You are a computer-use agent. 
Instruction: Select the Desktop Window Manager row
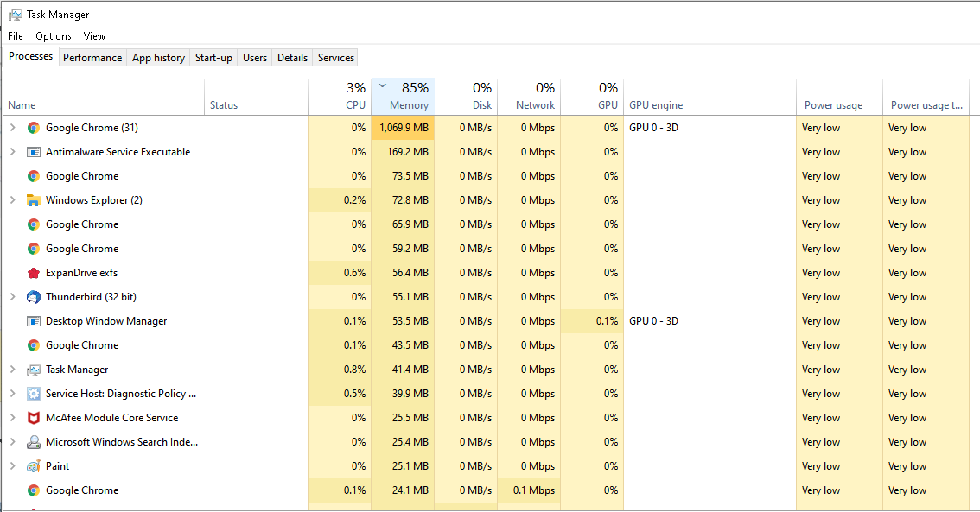pyautogui.click(x=106, y=321)
